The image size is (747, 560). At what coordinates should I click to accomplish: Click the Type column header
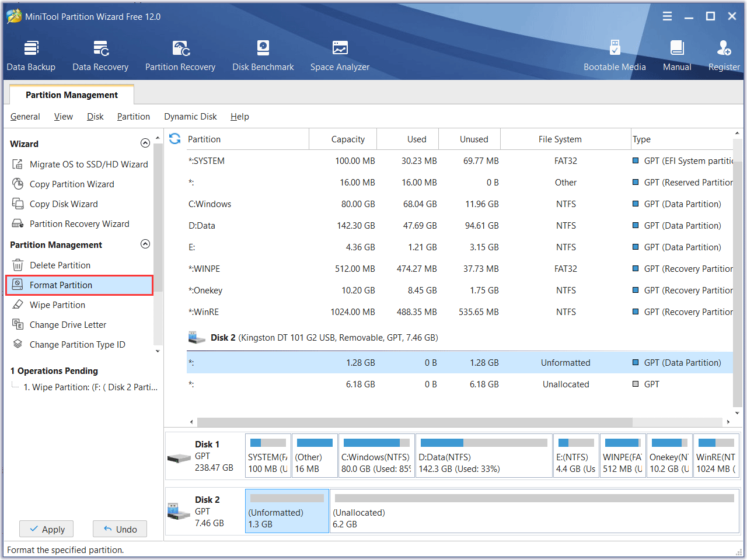(x=682, y=139)
